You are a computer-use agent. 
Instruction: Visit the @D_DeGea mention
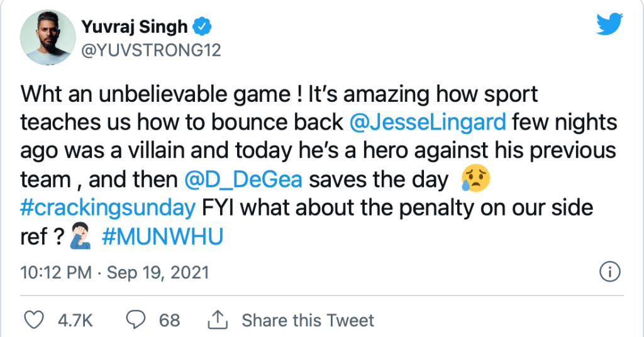tap(243, 180)
